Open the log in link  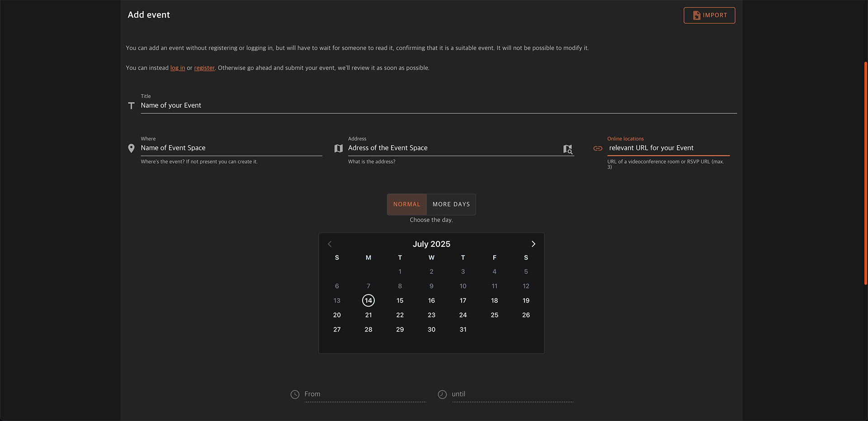pos(177,68)
